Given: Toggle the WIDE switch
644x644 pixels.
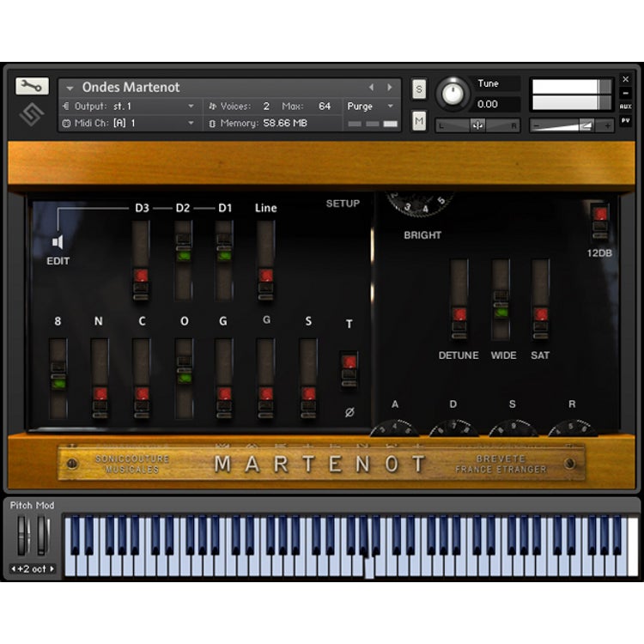Looking at the screenshot, I should tap(501, 300).
